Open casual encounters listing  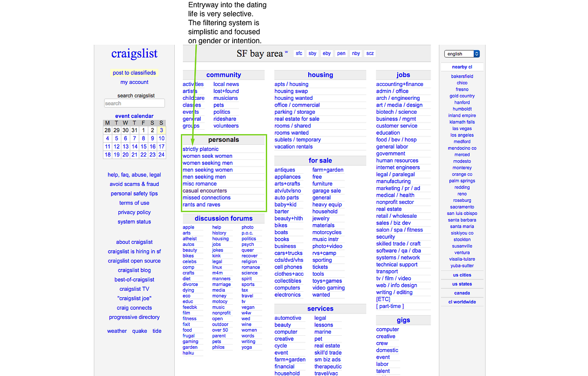click(205, 191)
